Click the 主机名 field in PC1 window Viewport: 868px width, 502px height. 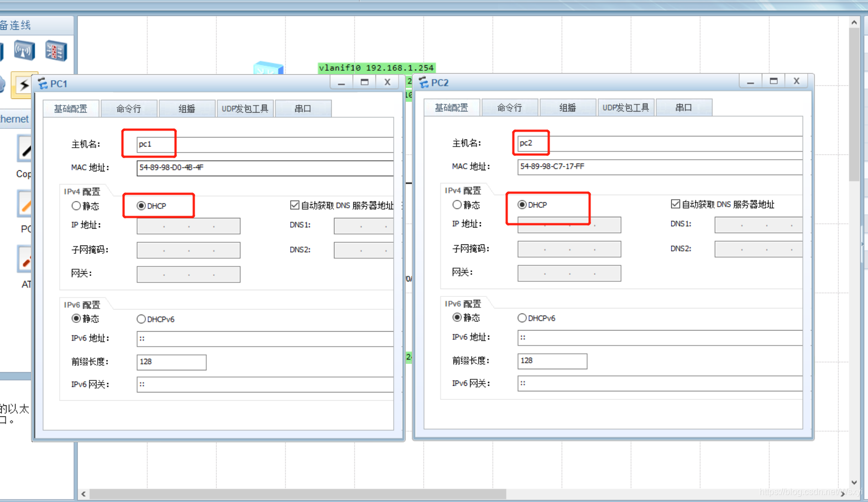265,144
